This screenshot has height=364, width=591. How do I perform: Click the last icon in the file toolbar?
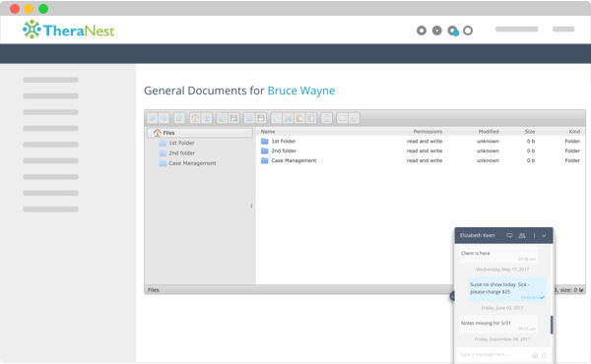[x=354, y=119]
